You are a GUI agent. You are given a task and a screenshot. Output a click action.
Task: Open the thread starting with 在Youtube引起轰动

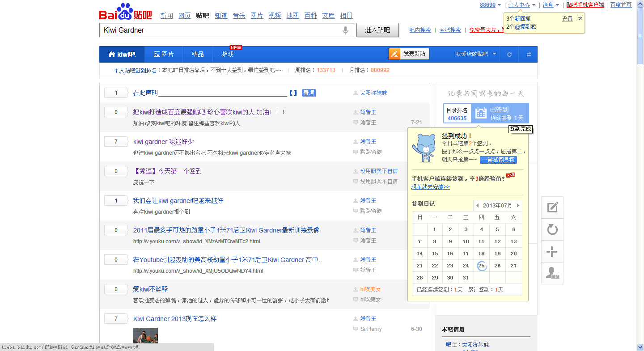click(x=228, y=260)
